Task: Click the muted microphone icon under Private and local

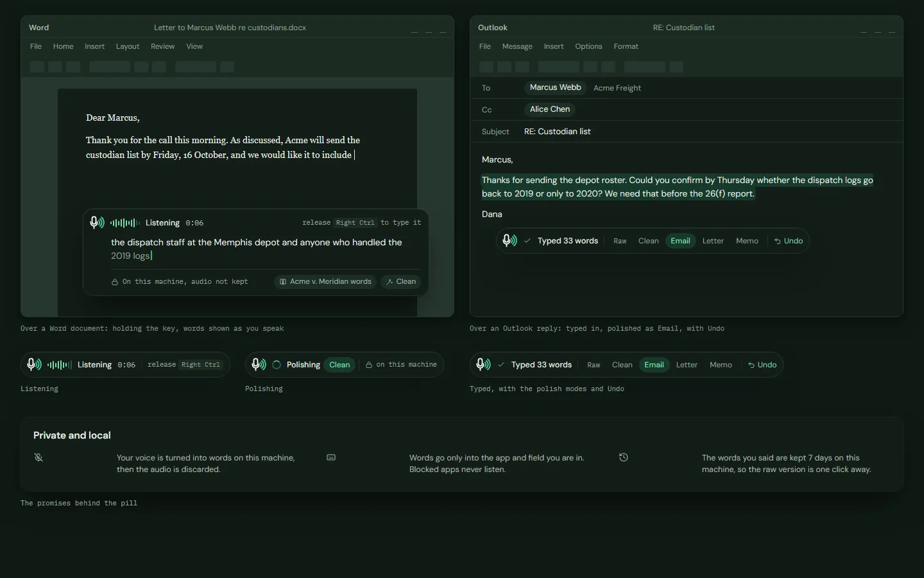Action: point(38,457)
